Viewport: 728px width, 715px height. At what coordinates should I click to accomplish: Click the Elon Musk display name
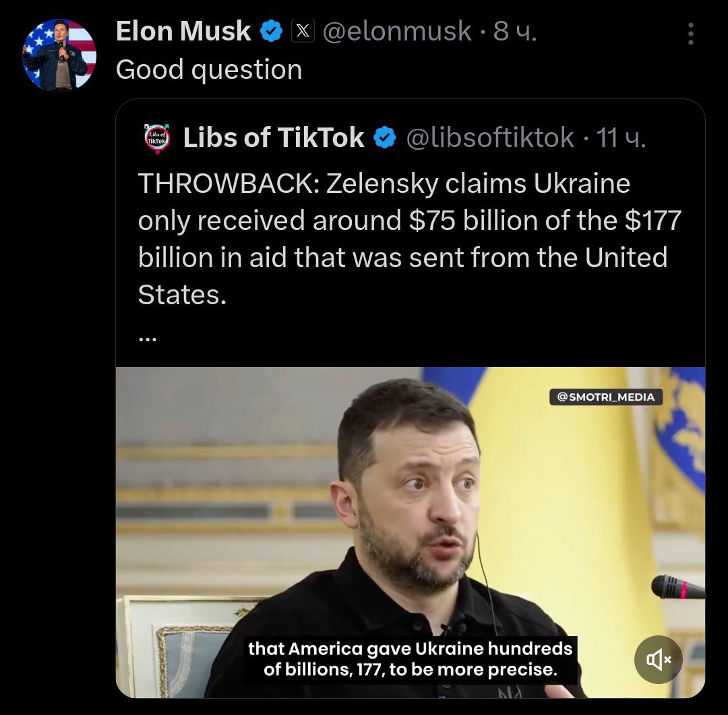point(183,31)
